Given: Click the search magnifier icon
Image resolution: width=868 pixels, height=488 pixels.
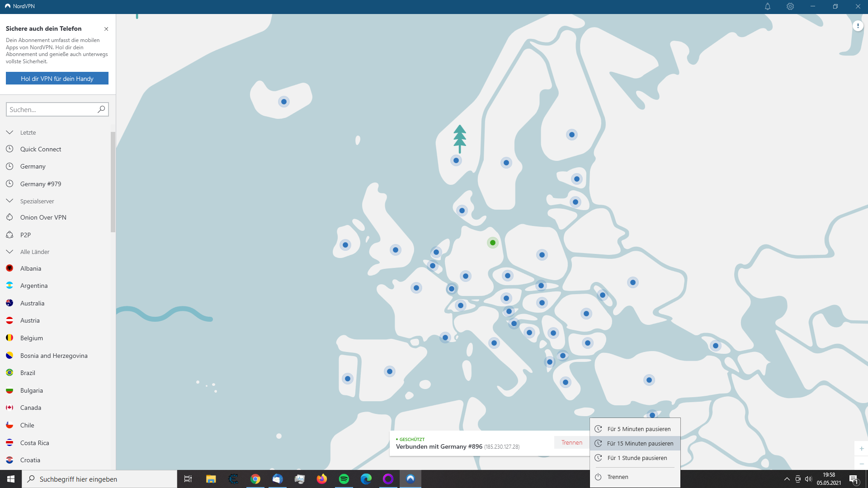Looking at the screenshot, I should pos(101,109).
